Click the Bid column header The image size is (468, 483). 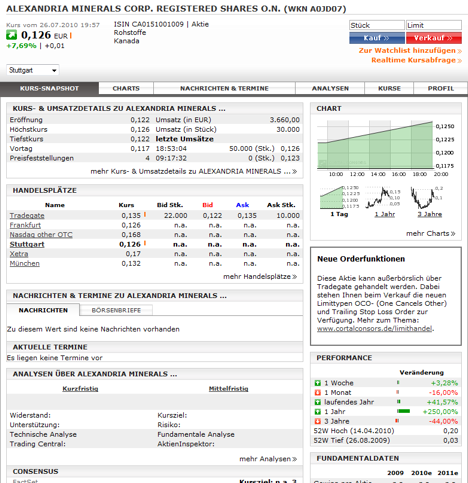click(x=207, y=205)
